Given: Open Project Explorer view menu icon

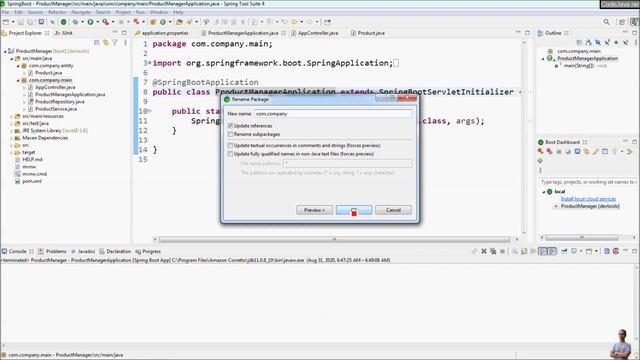Looking at the screenshot, I should (x=125, y=42).
